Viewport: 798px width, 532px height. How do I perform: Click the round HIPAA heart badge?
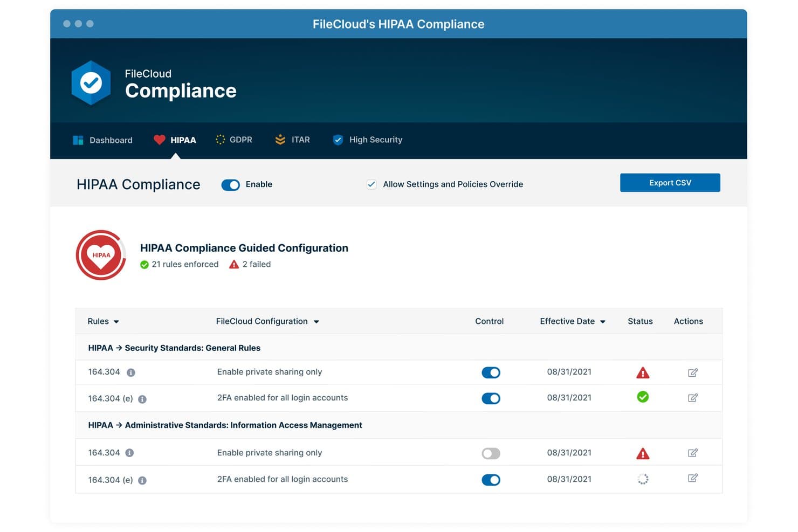click(x=101, y=255)
